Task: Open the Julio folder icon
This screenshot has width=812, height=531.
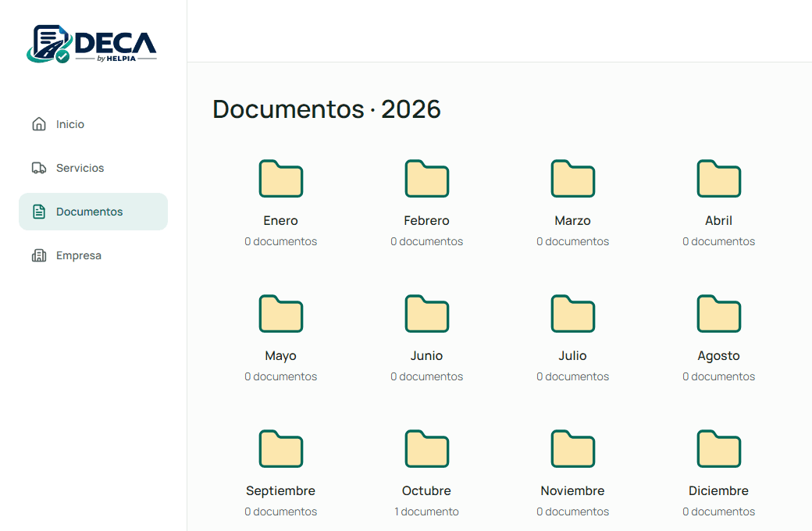Action: click(573, 313)
